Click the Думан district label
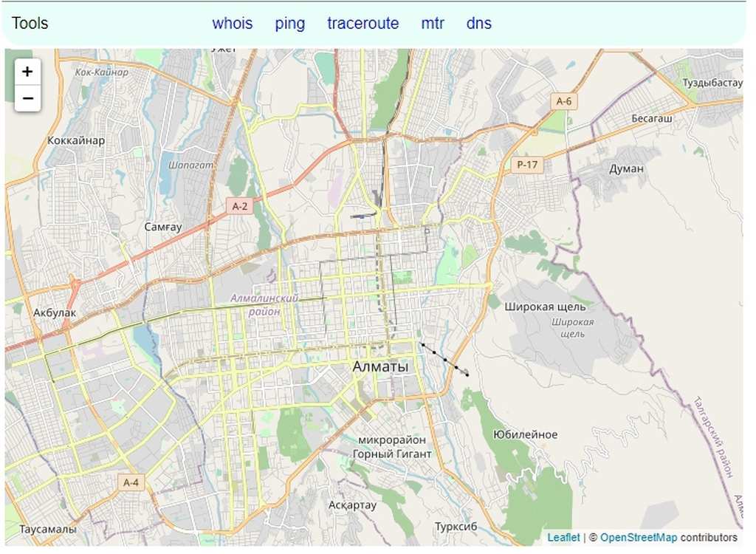This screenshot has width=756, height=554. point(626,168)
